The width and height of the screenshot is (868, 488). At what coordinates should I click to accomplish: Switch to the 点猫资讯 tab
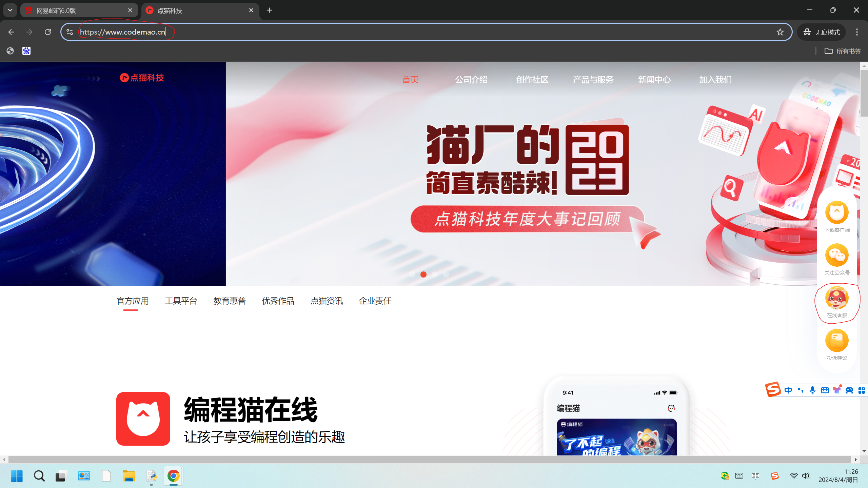coord(327,301)
